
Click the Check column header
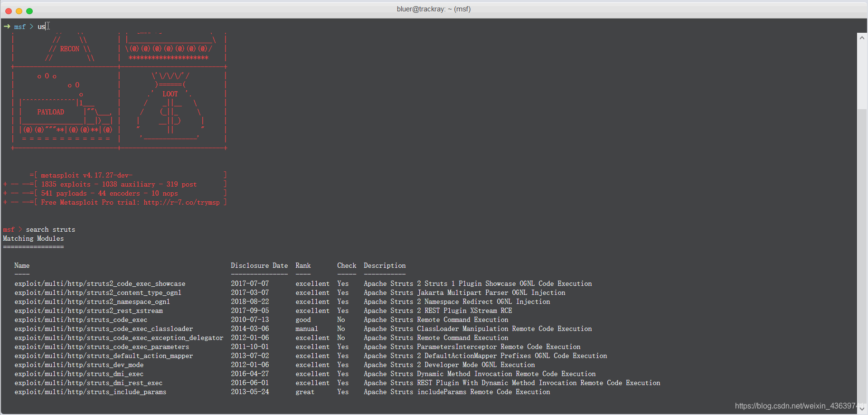click(x=347, y=265)
